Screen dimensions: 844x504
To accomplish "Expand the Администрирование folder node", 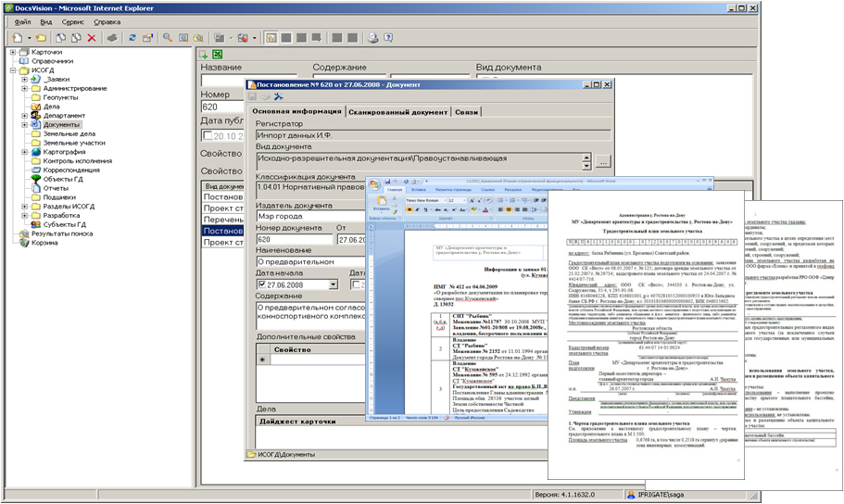I will pyautogui.click(x=24, y=89).
